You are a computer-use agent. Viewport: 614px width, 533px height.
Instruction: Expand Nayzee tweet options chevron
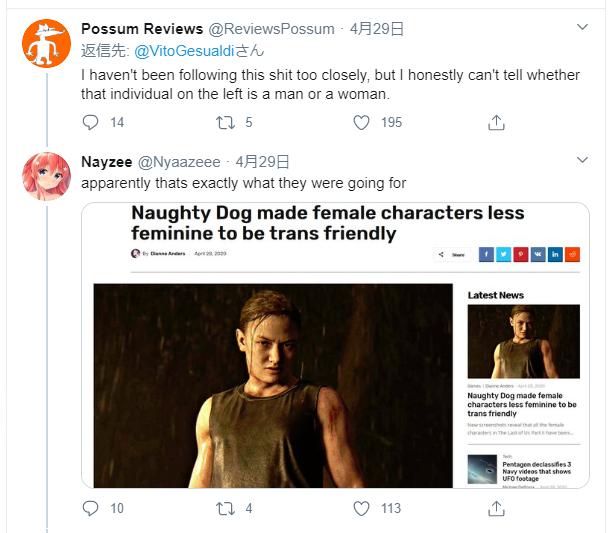point(584,161)
